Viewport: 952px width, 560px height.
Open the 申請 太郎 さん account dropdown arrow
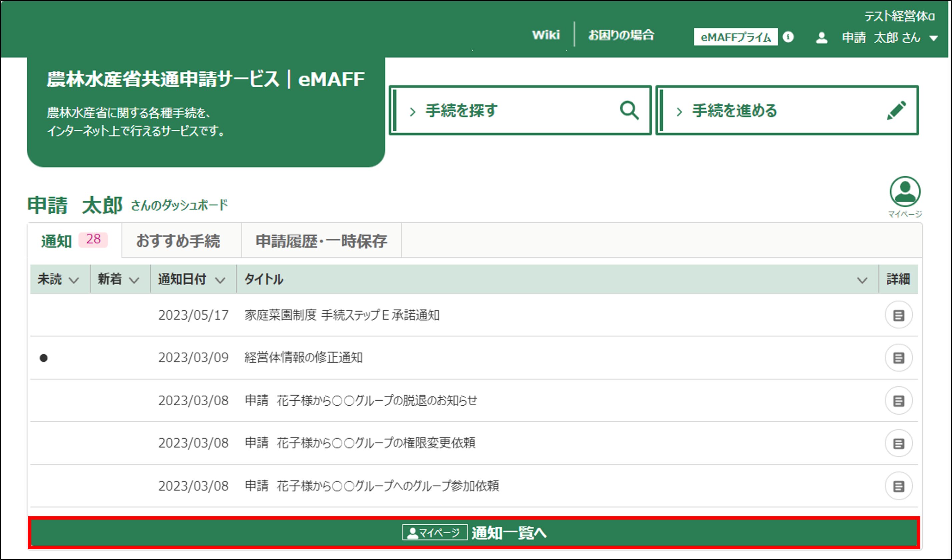click(x=934, y=38)
